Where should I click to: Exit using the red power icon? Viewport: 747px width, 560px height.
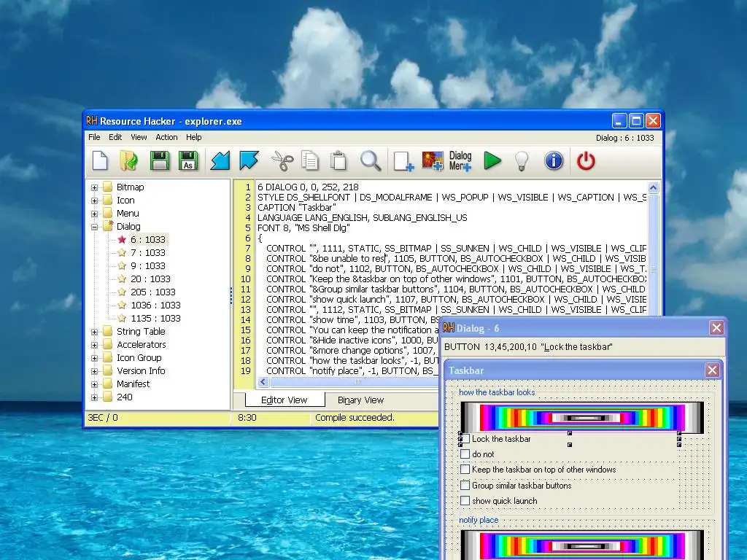tap(586, 160)
